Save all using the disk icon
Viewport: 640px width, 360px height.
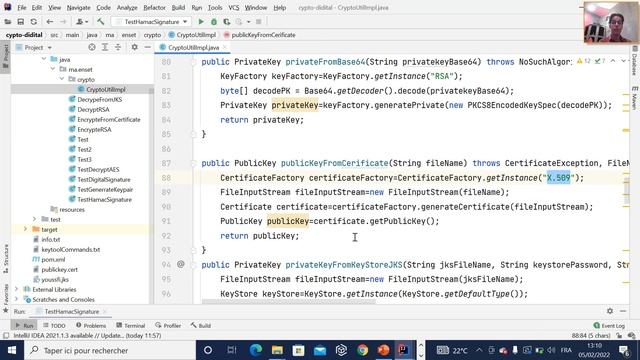pyautogui.click(x=20, y=22)
